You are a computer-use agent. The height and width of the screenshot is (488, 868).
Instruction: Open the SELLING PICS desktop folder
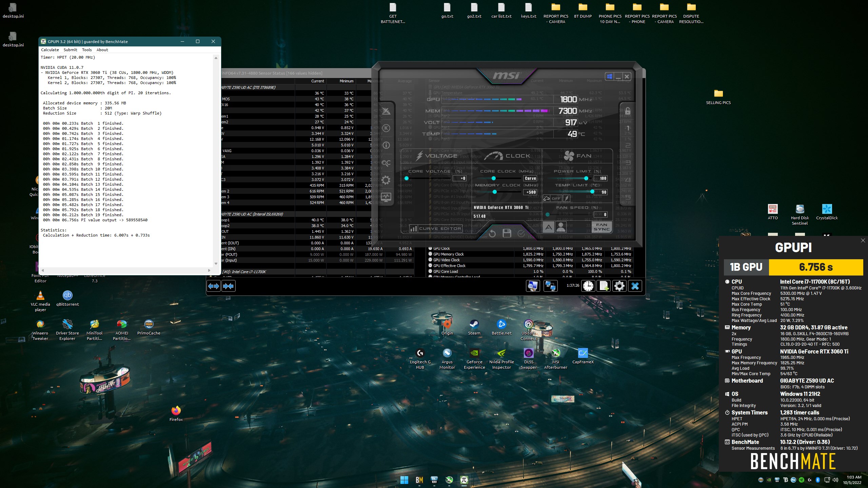click(718, 97)
